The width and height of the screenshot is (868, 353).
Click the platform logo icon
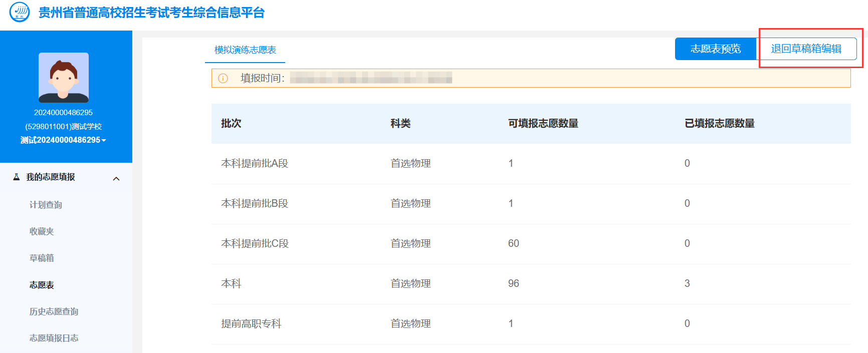click(20, 12)
